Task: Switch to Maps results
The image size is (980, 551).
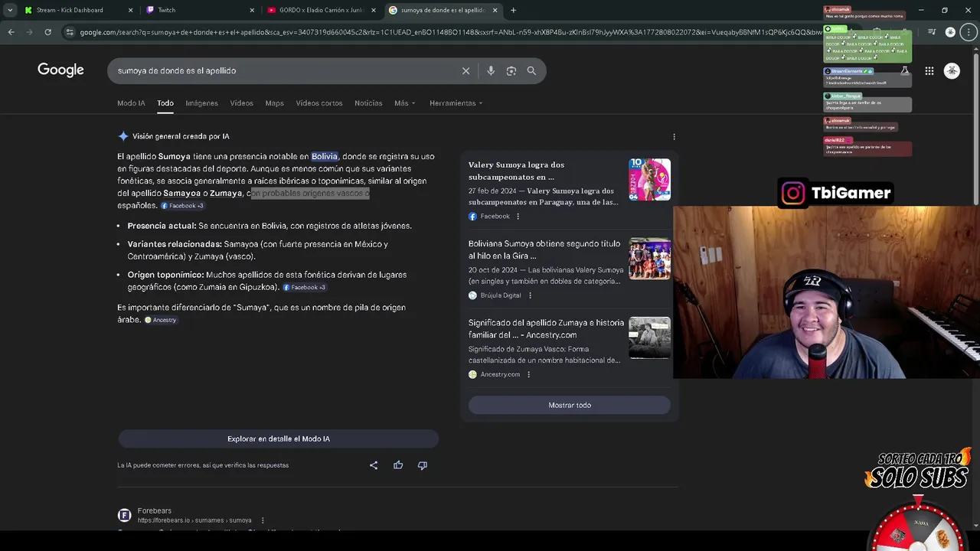Action: [274, 103]
